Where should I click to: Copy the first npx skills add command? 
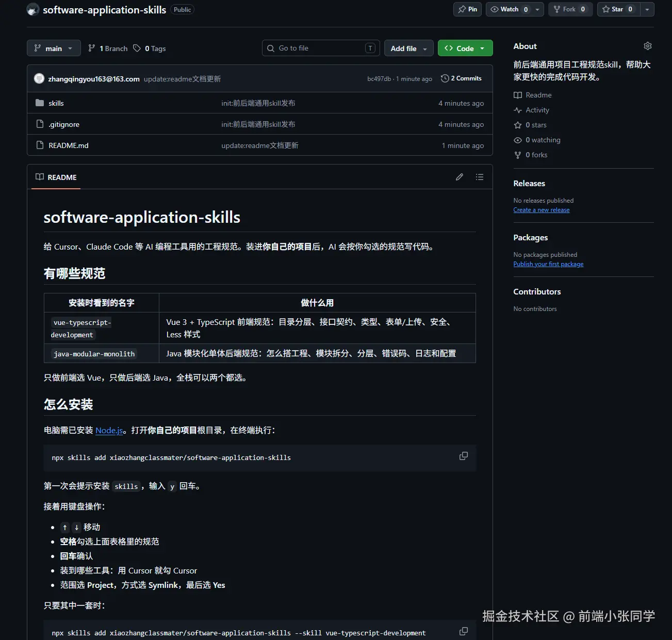pyautogui.click(x=464, y=456)
